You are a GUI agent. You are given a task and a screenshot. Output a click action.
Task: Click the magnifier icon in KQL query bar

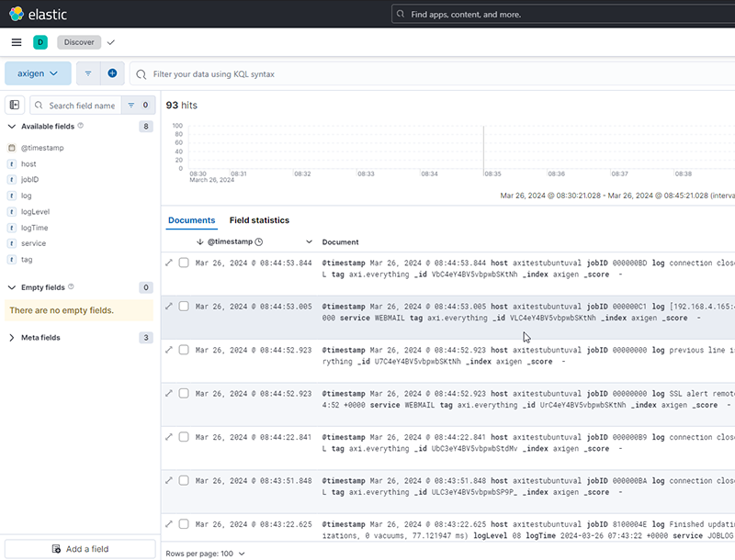click(x=141, y=74)
